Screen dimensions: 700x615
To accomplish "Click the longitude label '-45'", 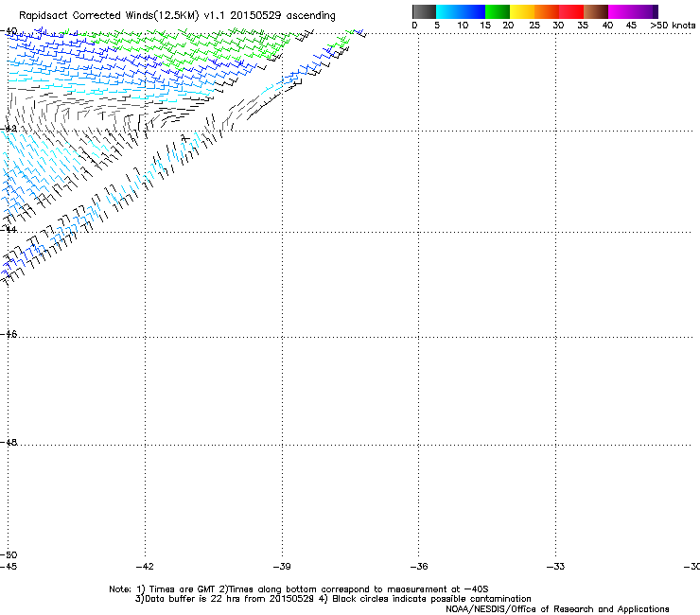I will pos(9,567).
